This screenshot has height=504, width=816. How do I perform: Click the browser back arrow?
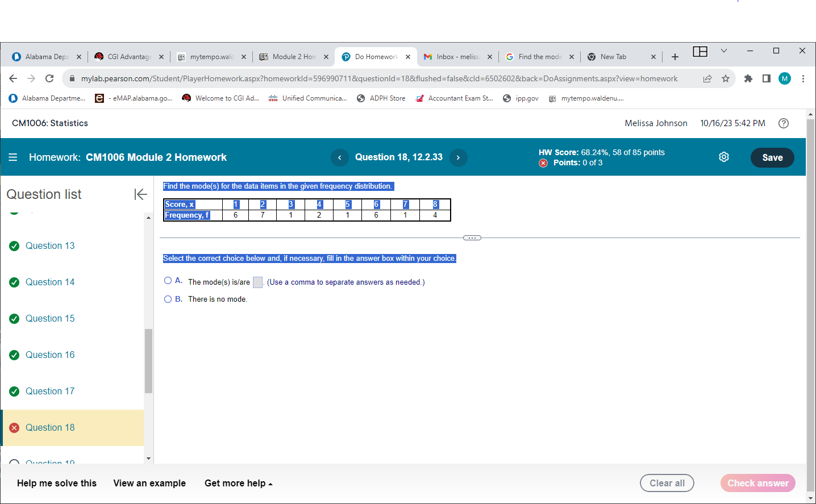pyautogui.click(x=13, y=78)
